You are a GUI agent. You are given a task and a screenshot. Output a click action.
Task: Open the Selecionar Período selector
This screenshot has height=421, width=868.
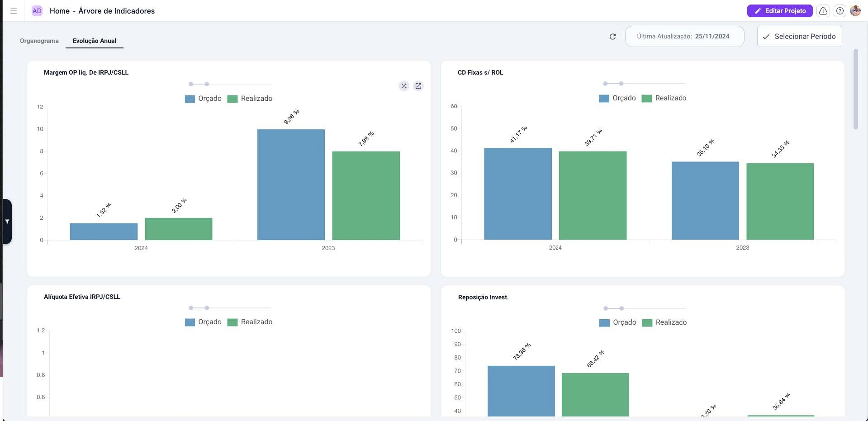click(x=799, y=37)
